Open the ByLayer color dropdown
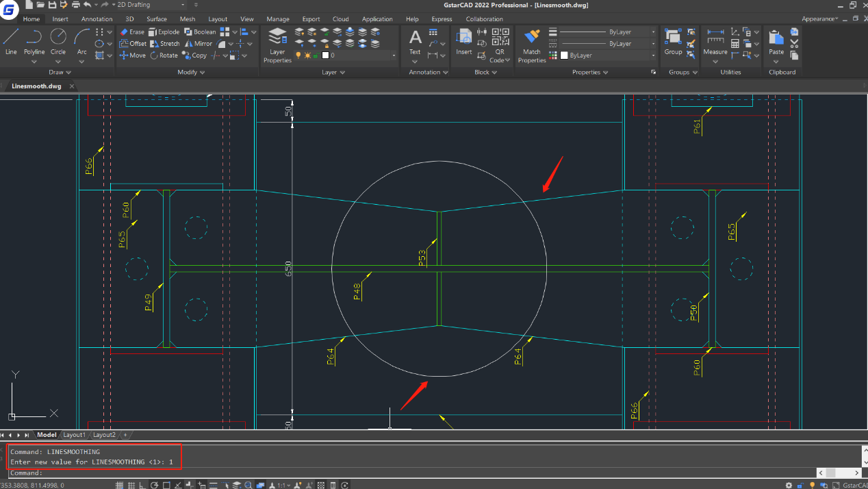The height and width of the screenshot is (489, 868). pyautogui.click(x=653, y=55)
